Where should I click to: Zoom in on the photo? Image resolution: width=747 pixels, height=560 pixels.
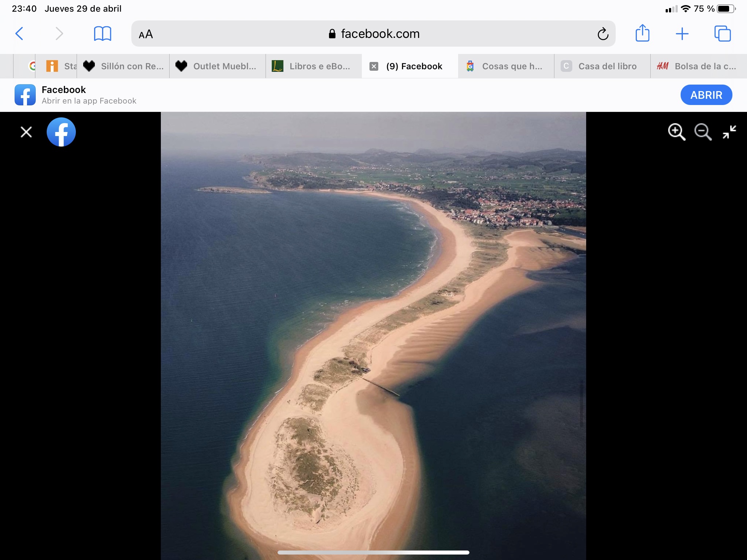coord(676,132)
